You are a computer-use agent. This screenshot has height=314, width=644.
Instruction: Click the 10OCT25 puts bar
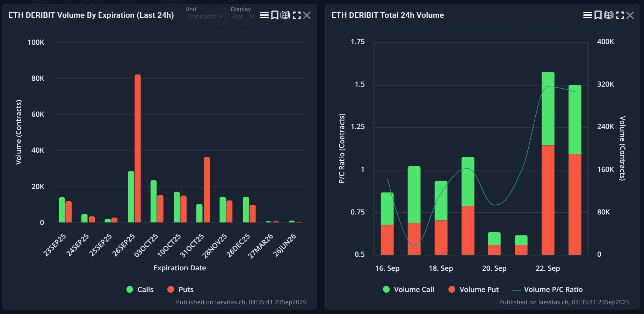183,209
